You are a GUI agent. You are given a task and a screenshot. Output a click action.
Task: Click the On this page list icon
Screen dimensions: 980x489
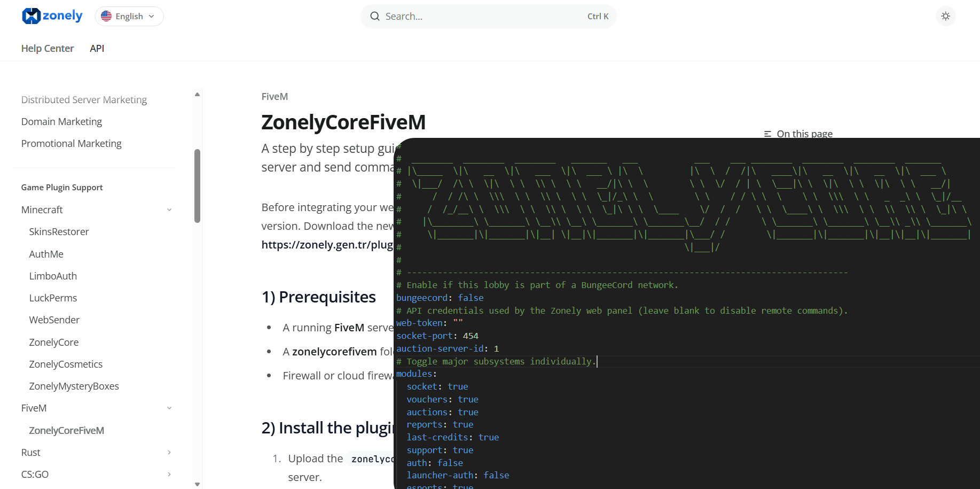[767, 134]
